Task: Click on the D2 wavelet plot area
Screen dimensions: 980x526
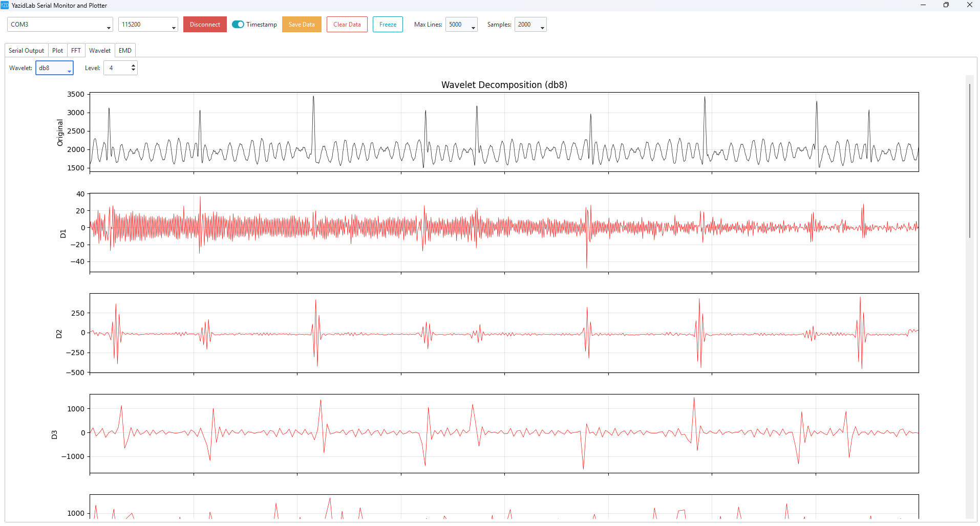Action: [x=504, y=333]
